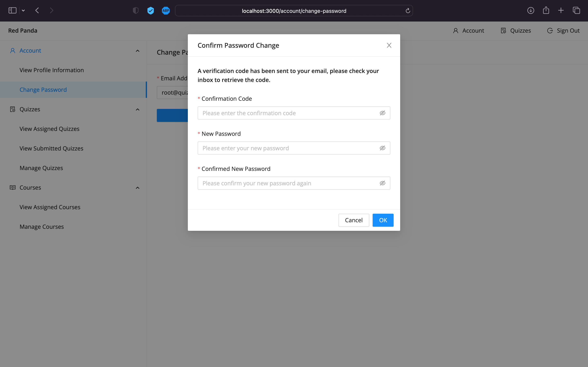Viewport: 588px width, 367px height.
Task: Show the new password text
Action: pyautogui.click(x=382, y=148)
